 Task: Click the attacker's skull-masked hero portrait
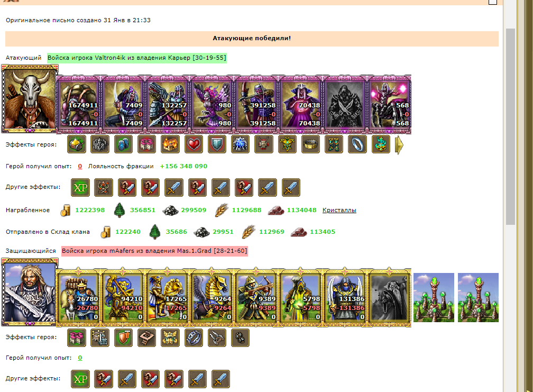[30, 99]
